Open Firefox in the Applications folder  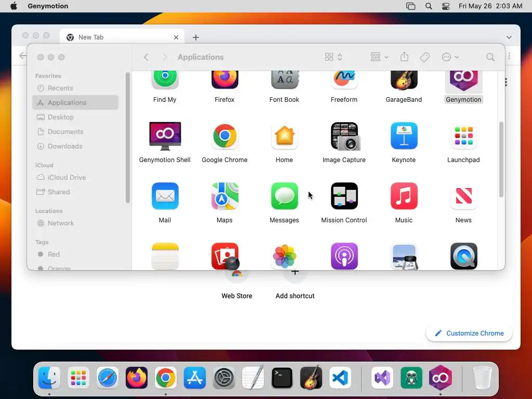pyautogui.click(x=224, y=79)
